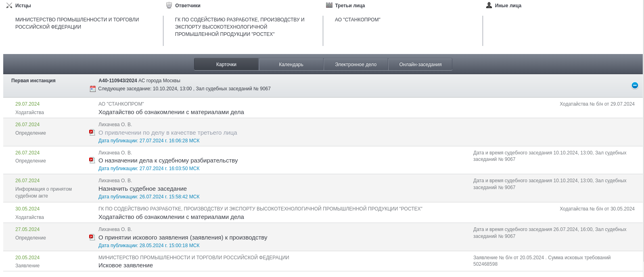The image size is (644, 277).
Task: Open О привлечении по делу третьего лица document
Action: pyautogui.click(x=167, y=133)
